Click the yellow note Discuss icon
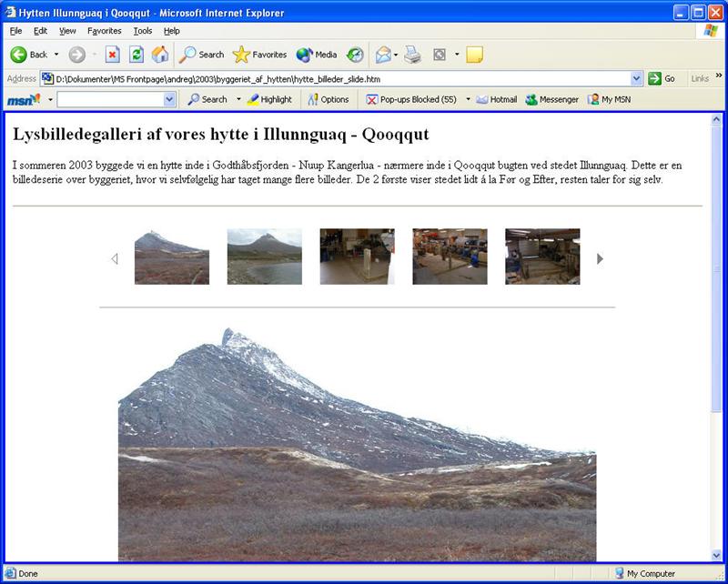The width and height of the screenshot is (728, 584). pyautogui.click(x=474, y=55)
